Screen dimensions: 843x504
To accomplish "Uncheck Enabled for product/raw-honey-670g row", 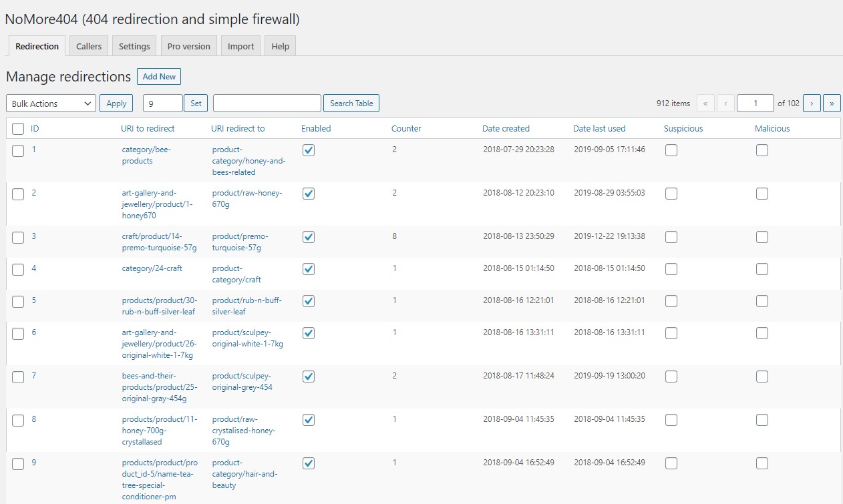I will (x=309, y=194).
